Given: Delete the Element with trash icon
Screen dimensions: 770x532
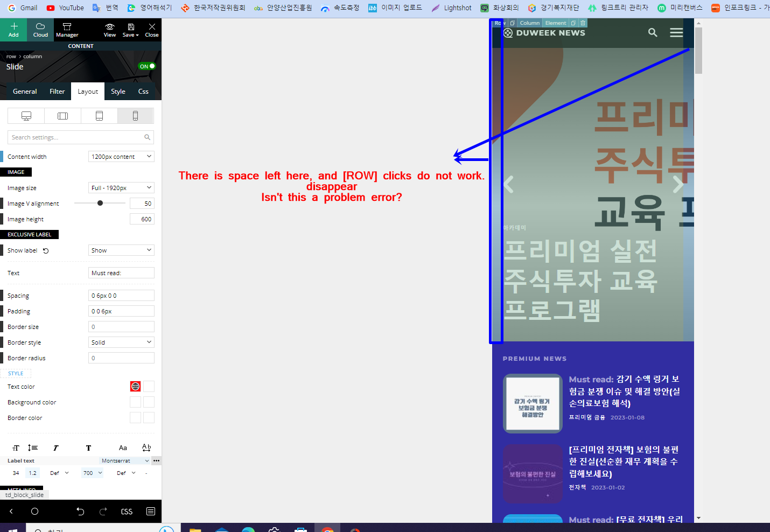Looking at the screenshot, I should (583, 23).
